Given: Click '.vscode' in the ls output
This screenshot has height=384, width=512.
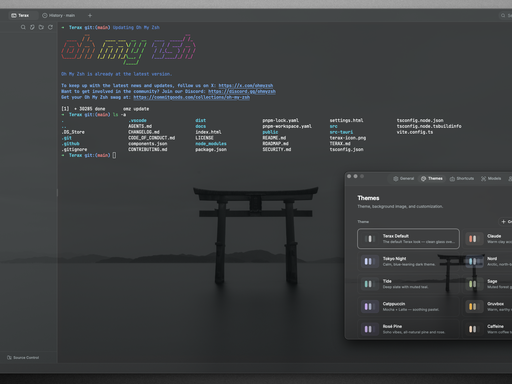Looking at the screenshot, I should coord(137,121).
